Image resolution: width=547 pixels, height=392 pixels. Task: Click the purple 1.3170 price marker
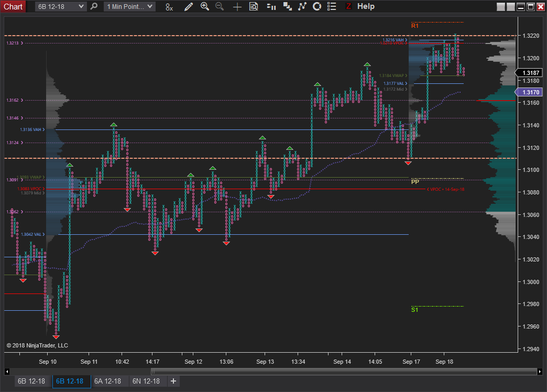(529, 92)
